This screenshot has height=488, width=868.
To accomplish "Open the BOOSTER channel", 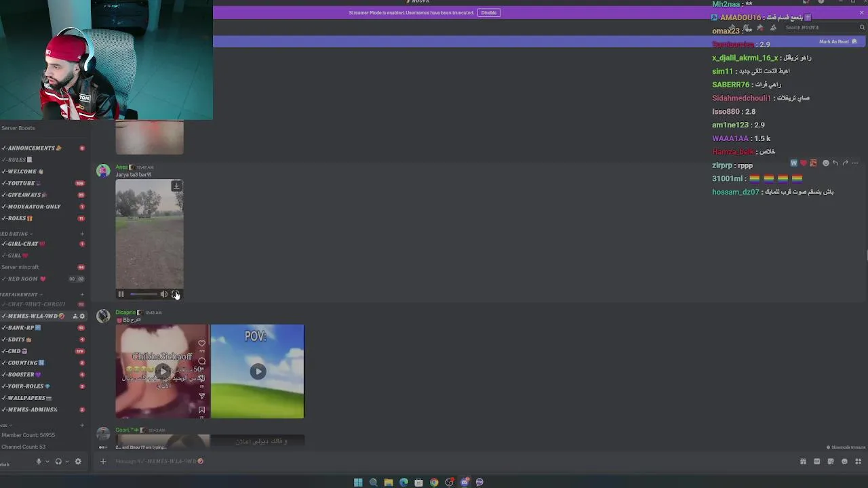I will point(42,374).
